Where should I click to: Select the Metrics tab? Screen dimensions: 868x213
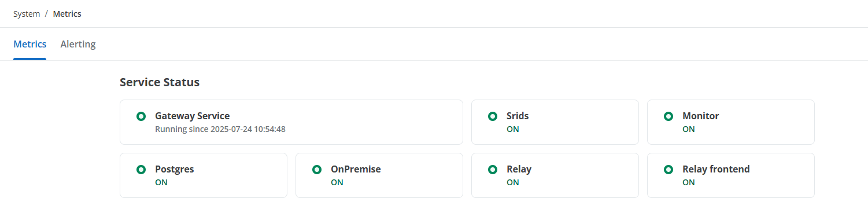[x=30, y=44]
